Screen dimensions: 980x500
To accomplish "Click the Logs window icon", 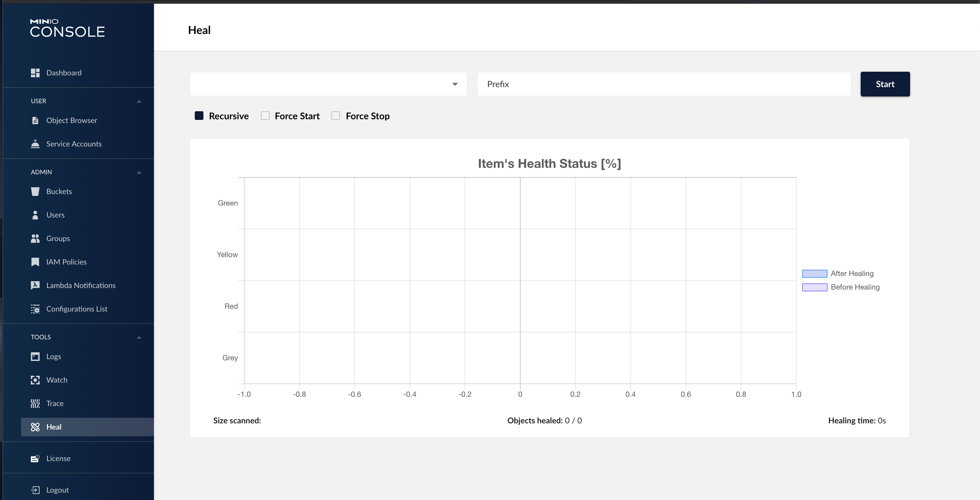I will pyautogui.click(x=35, y=356).
